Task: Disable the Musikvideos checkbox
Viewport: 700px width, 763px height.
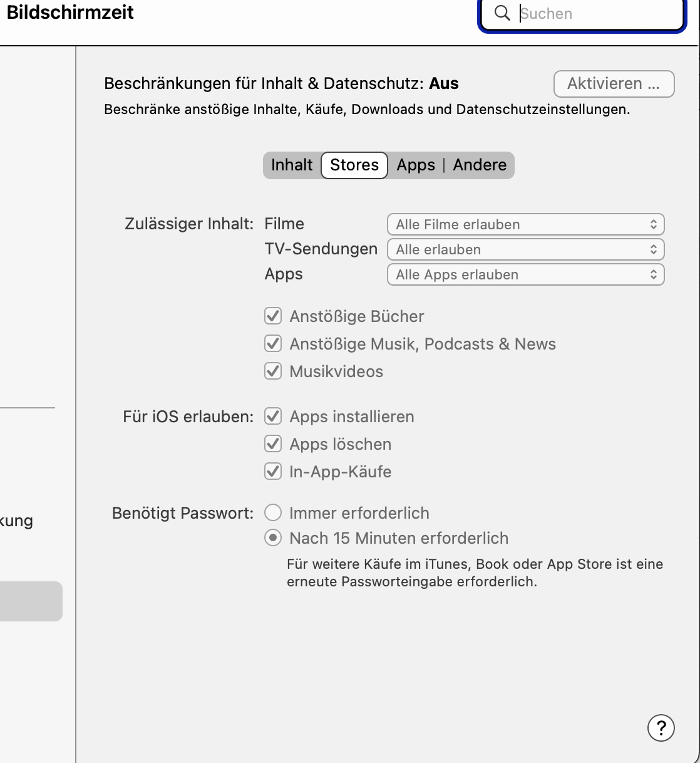Action: [273, 371]
